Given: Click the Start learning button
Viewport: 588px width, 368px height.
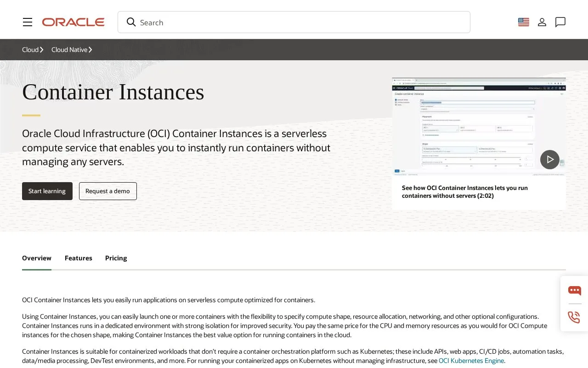Looking at the screenshot, I should [47, 191].
